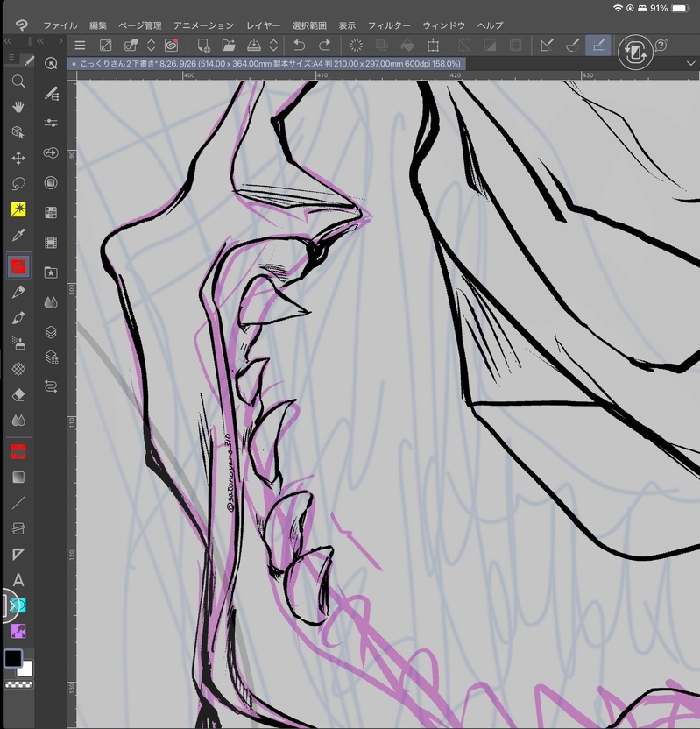Open the フィルター menu
This screenshot has width=700, height=729.
pyautogui.click(x=389, y=25)
